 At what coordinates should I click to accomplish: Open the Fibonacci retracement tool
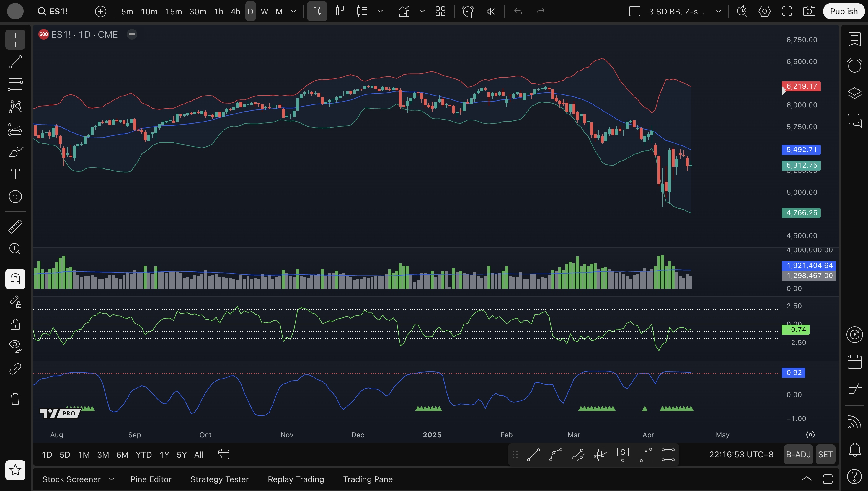(15, 84)
